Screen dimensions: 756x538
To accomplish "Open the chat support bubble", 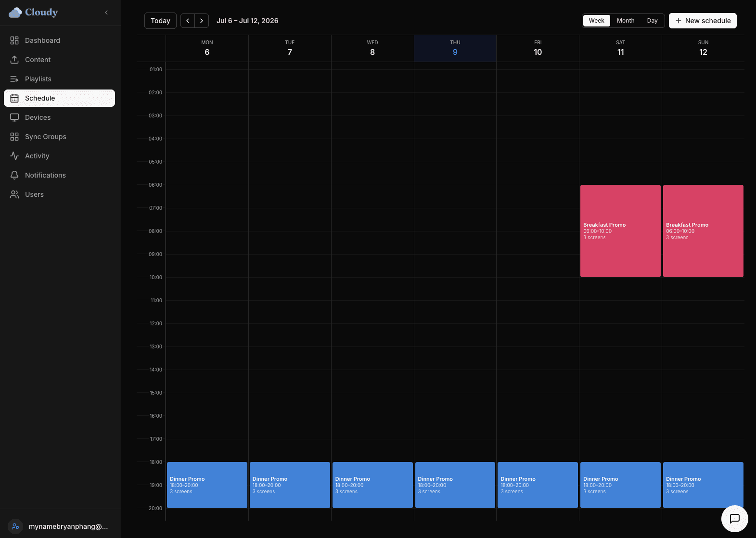I will pyautogui.click(x=734, y=518).
